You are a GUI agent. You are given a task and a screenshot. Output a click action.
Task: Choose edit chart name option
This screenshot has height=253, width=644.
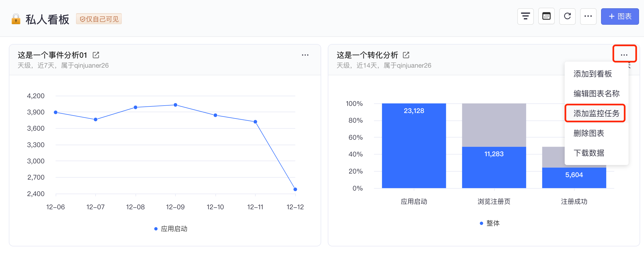click(x=596, y=94)
